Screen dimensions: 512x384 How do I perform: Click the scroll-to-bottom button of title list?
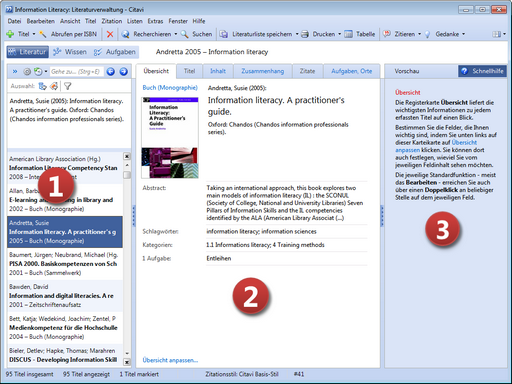click(x=127, y=362)
